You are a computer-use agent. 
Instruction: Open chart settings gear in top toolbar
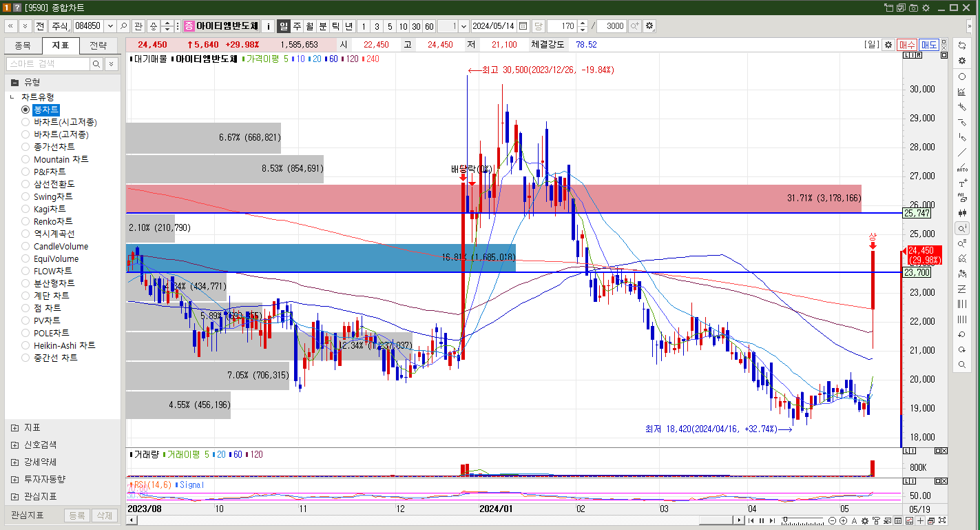click(x=649, y=26)
